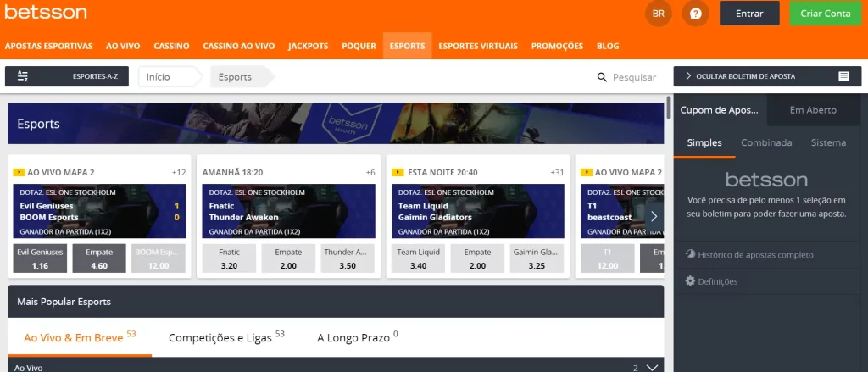Show +6 more markets for Fnatic match
Image resolution: width=868 pixels, height=372 pixels.
(x=370, y=173)
